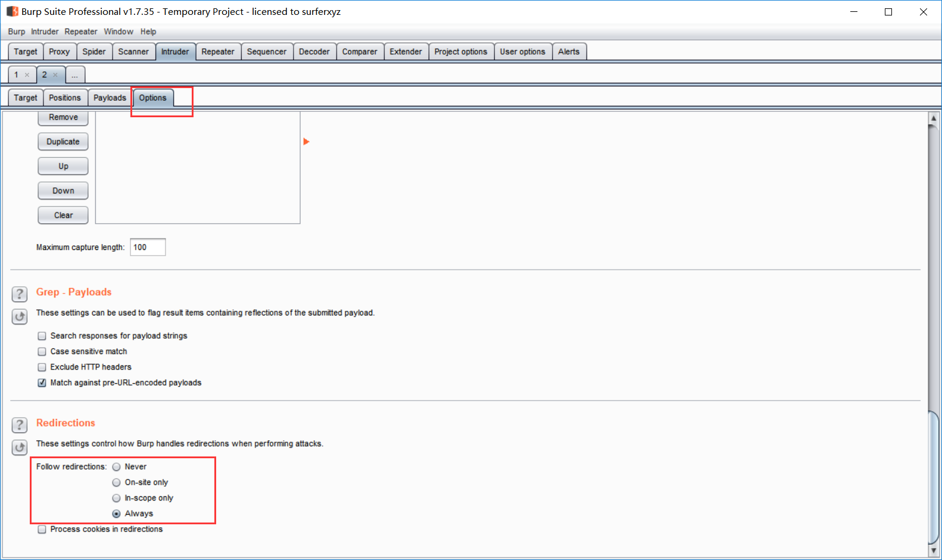Open the Extender tab
This screenshot has width=942, height=560.
pos(406,52)
